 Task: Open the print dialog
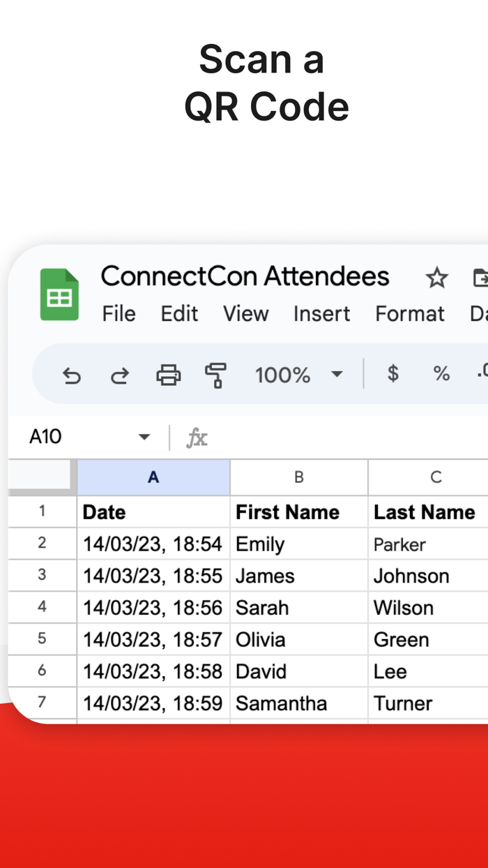click(167, 375)
